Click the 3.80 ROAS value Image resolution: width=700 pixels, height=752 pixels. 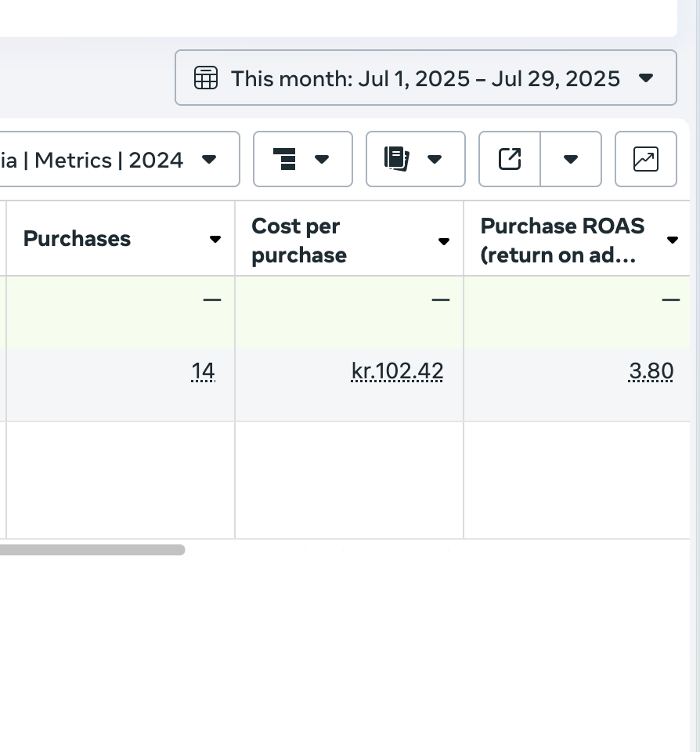point(651,371)
